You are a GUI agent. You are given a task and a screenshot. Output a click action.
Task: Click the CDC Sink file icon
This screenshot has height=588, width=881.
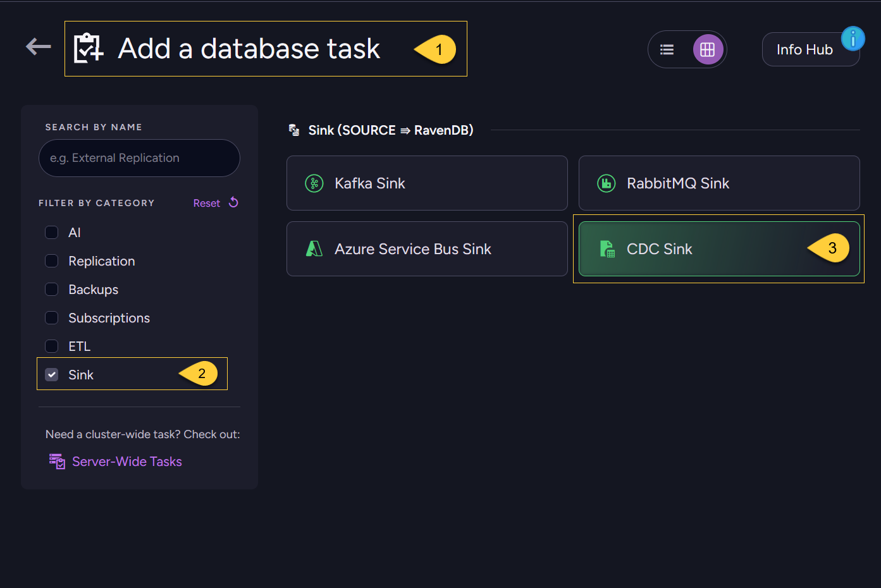[607, 249]
